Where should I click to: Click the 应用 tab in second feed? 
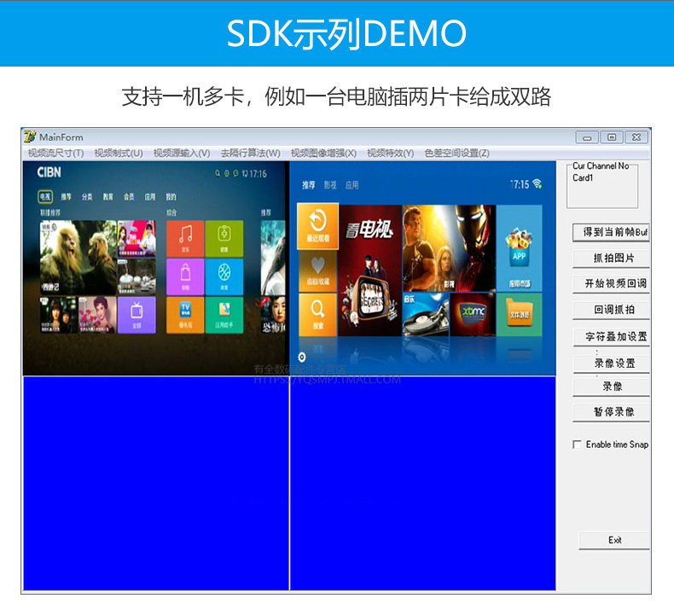[352, 185]
